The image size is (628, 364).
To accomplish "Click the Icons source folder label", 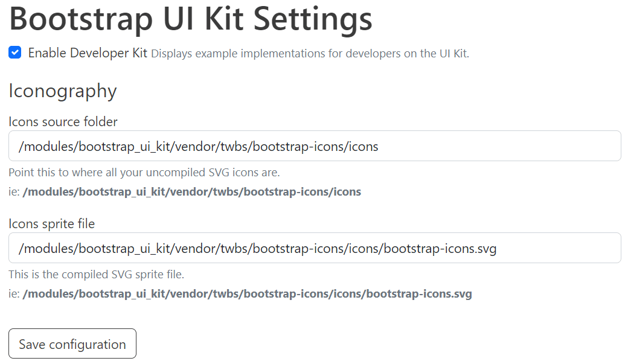I will [x=63, y=122].
